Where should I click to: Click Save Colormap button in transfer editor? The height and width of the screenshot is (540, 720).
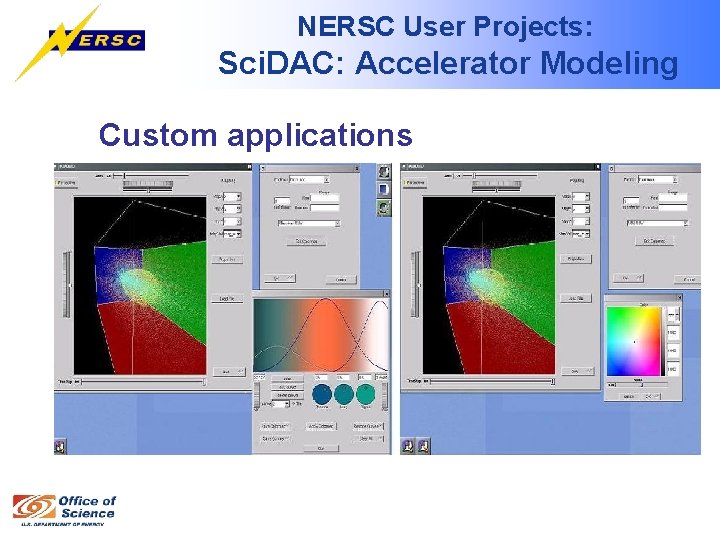pyautogui.click(x=275, y=426)
